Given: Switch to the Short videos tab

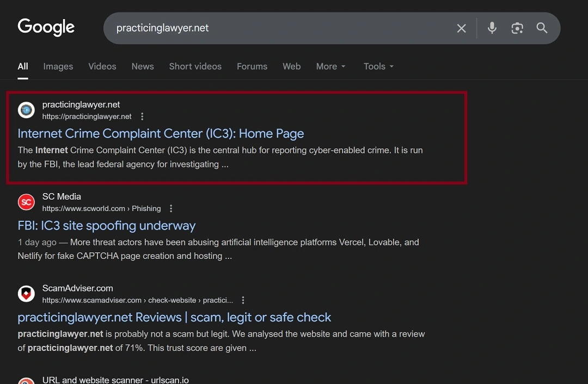Looking at the screenshot, I should [195, 66].
